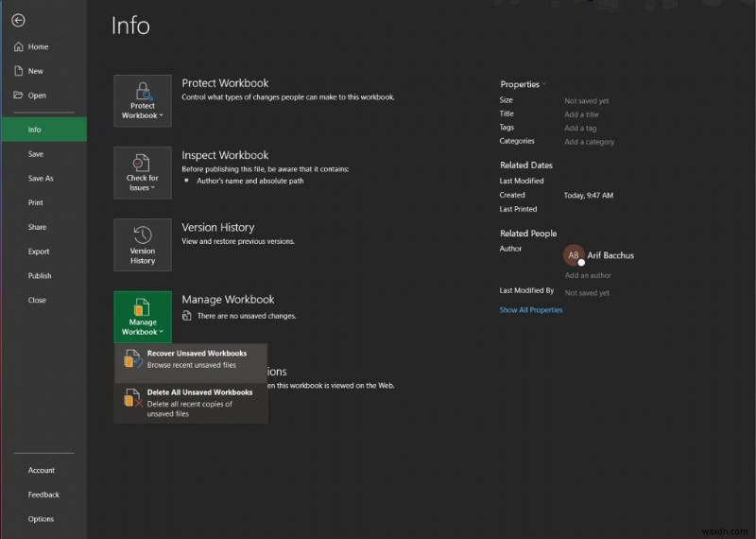Click the Add a title field
The width and height of the screenshot is (756, 539).
coord(581,114)
